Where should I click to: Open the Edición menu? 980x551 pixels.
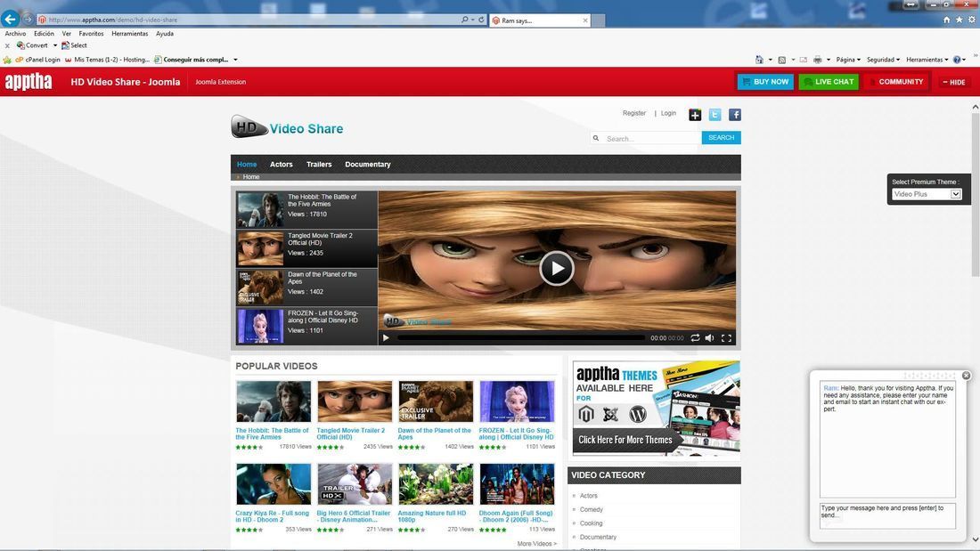coord(44,34)
